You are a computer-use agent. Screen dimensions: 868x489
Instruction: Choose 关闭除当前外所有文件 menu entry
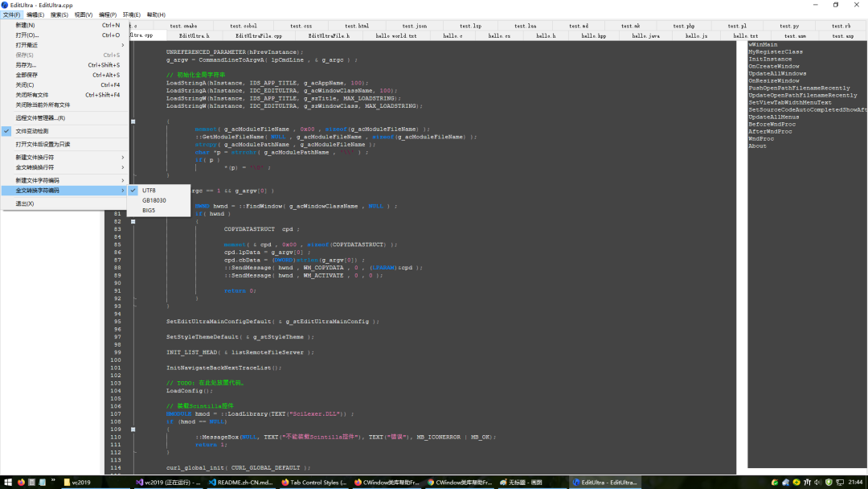64,105
